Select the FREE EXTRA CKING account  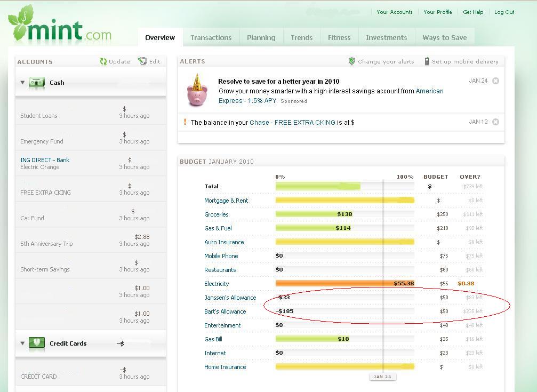click(x=91, y=189)
